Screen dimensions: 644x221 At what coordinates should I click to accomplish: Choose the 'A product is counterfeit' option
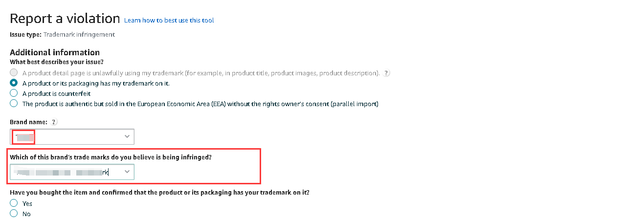click(x=14, y=93)
